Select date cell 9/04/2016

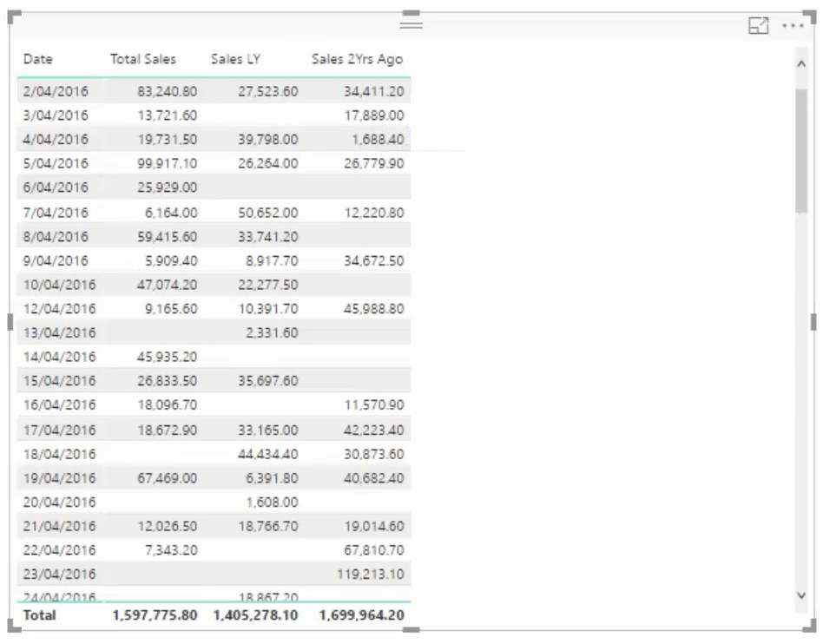[56, 261]
